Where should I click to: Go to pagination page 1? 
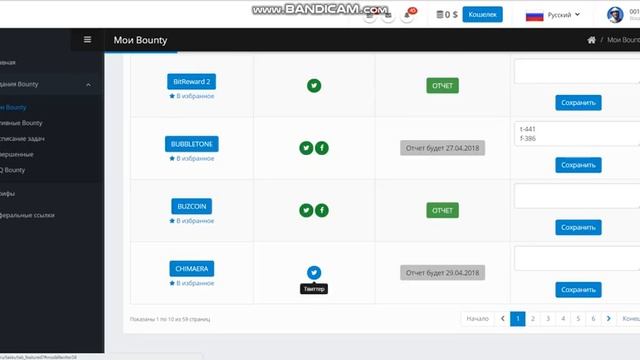click(x=518, y=319)
